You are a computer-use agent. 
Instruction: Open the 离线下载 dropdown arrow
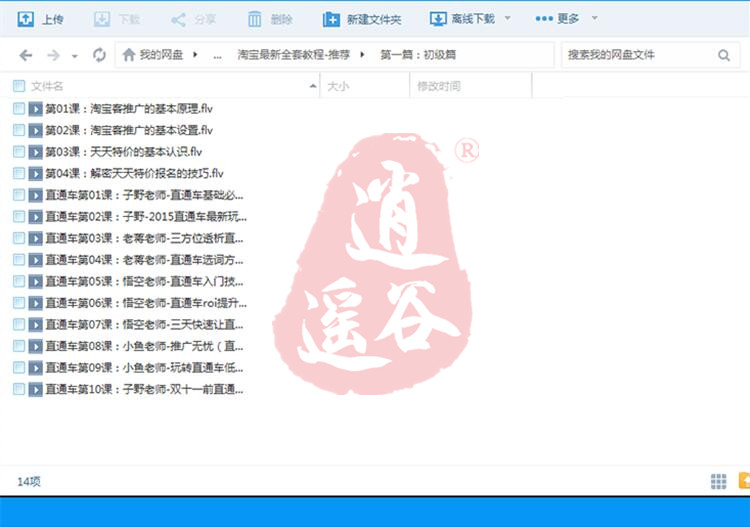(507, 18)
